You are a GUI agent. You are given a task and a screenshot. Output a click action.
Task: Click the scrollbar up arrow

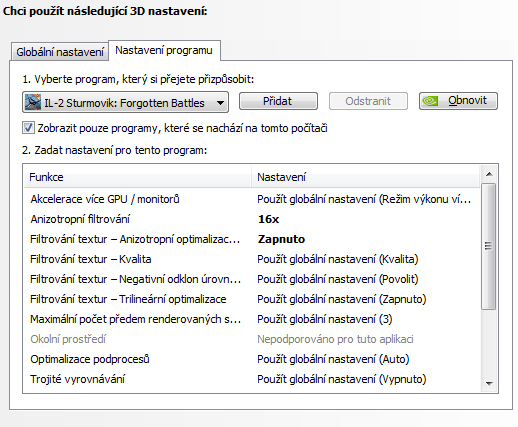point(489,174)
